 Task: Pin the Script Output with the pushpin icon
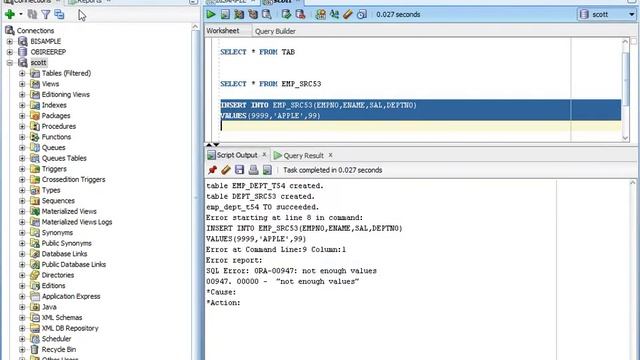212,170
